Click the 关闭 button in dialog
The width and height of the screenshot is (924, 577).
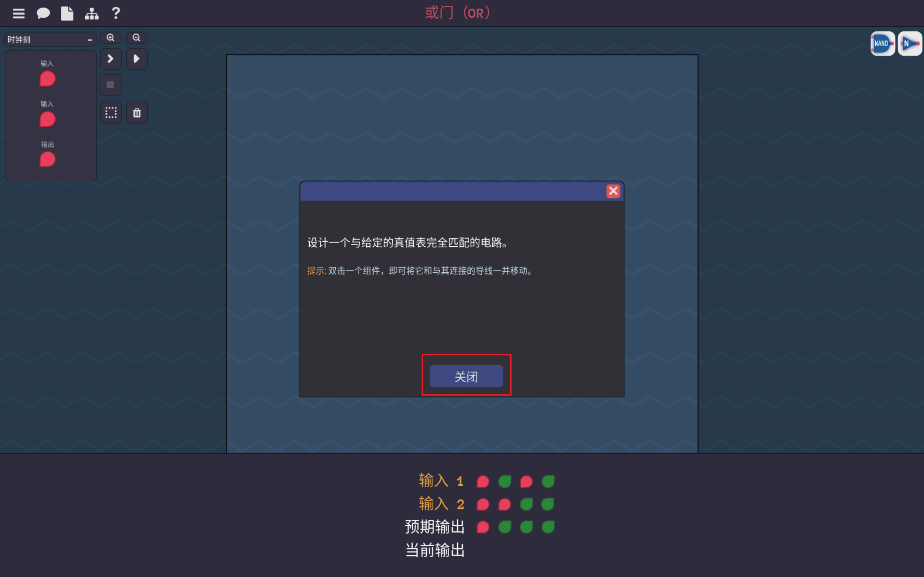pos(466,376)
